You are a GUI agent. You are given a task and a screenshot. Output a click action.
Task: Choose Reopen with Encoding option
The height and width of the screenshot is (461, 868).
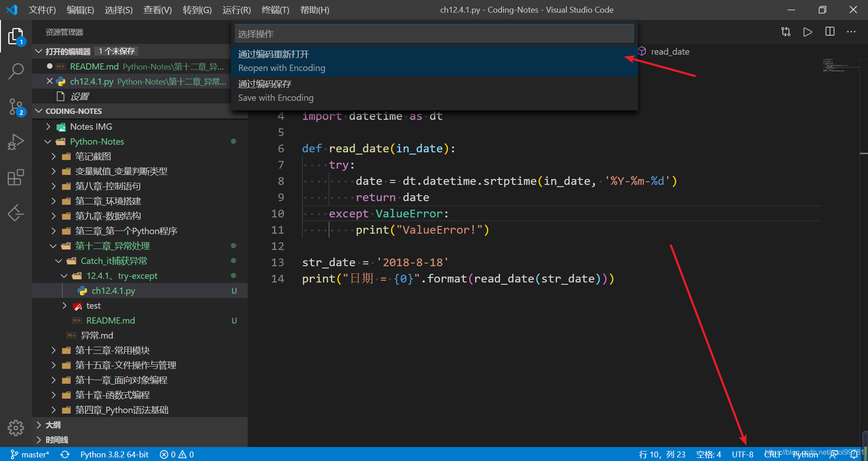[434, 61]
